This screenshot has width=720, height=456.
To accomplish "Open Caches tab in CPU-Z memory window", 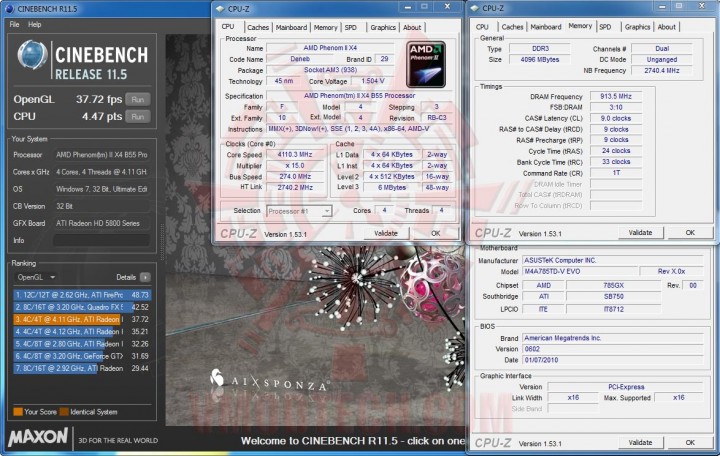I will pyautogui.click(x=512, y=27).
